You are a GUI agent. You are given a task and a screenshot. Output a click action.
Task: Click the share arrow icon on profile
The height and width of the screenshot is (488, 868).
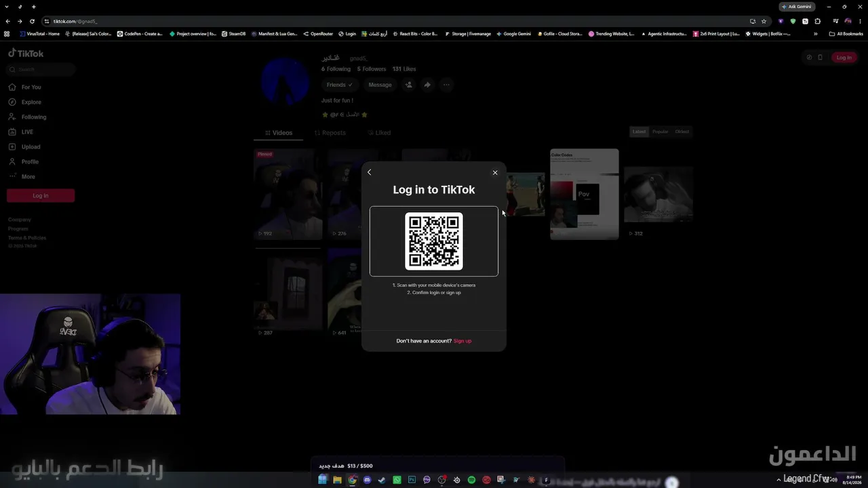pos(427,85)
